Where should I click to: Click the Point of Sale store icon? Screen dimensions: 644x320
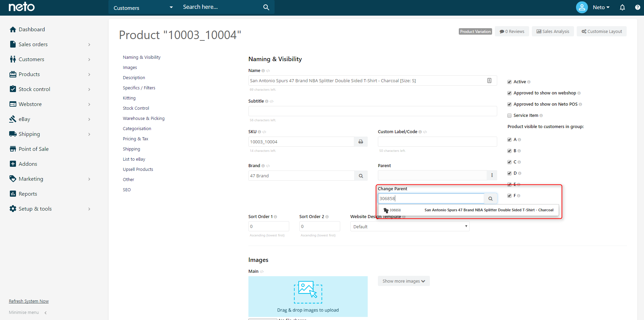pyautogui.click(x=13, y=149)
